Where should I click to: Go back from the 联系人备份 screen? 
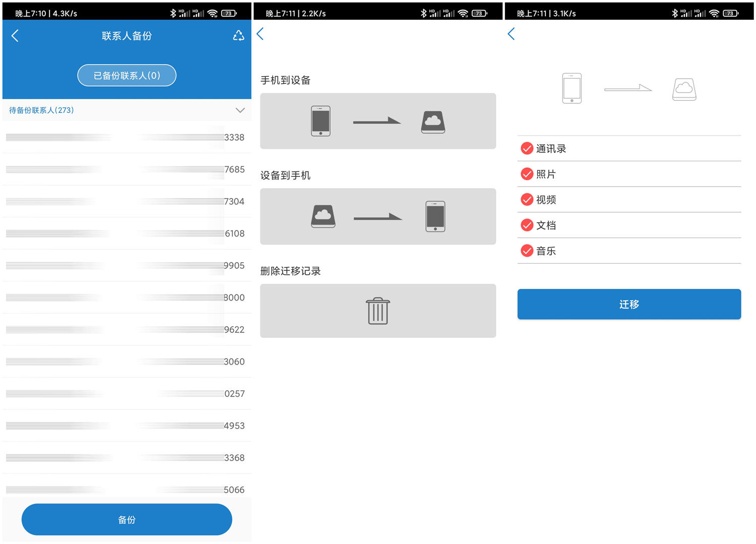pyautogui.click(x=15, y=36)
